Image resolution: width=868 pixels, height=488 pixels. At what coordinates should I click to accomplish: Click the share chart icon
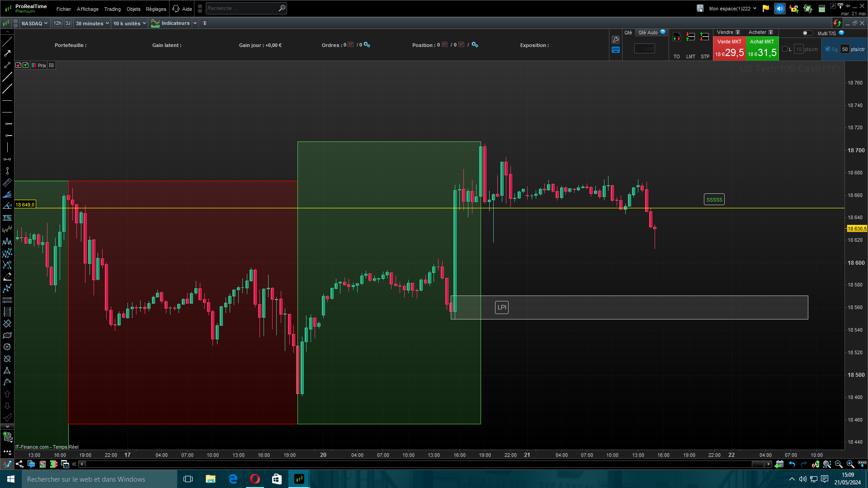(x=19, y=464)
